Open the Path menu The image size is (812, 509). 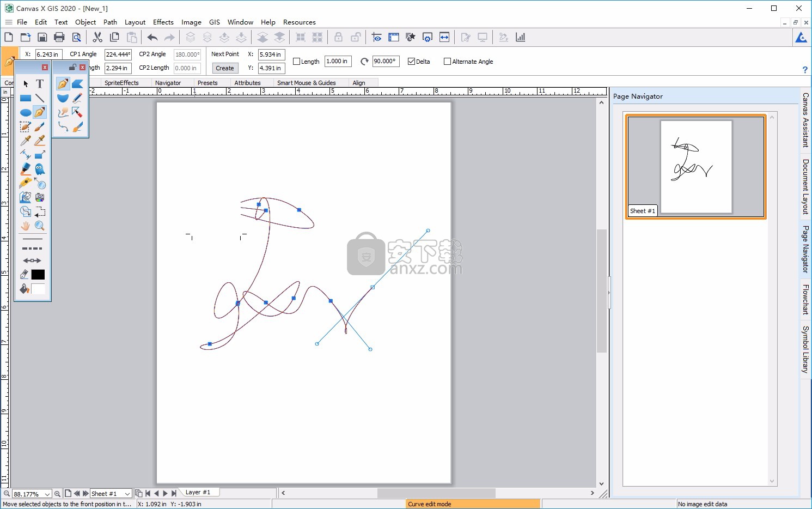[x=110, y=22]
